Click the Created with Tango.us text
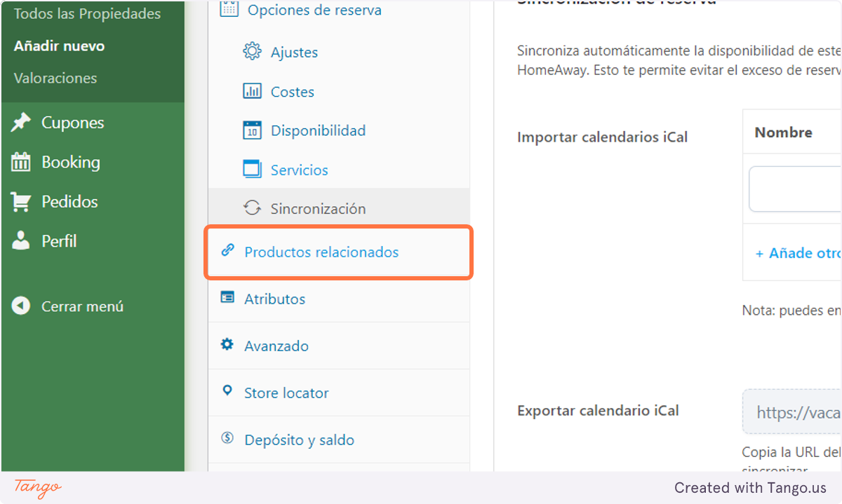The image size is (842, 504). pyautogui.click(x=750, y=488)
